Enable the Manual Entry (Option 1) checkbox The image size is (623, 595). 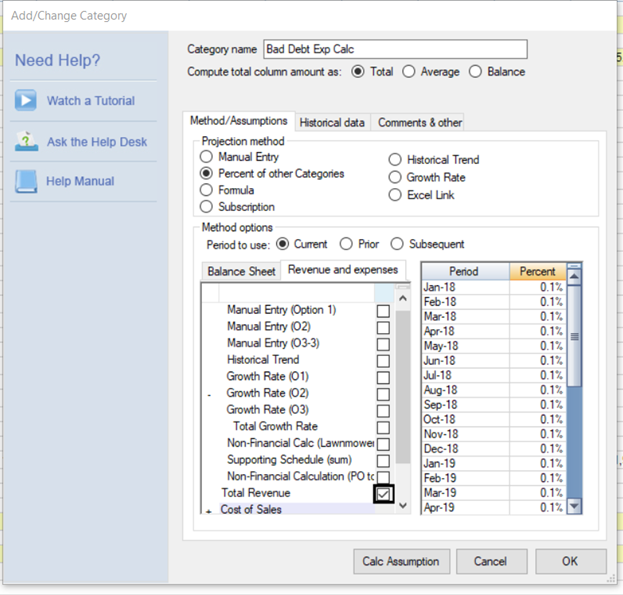coord(383,311)
